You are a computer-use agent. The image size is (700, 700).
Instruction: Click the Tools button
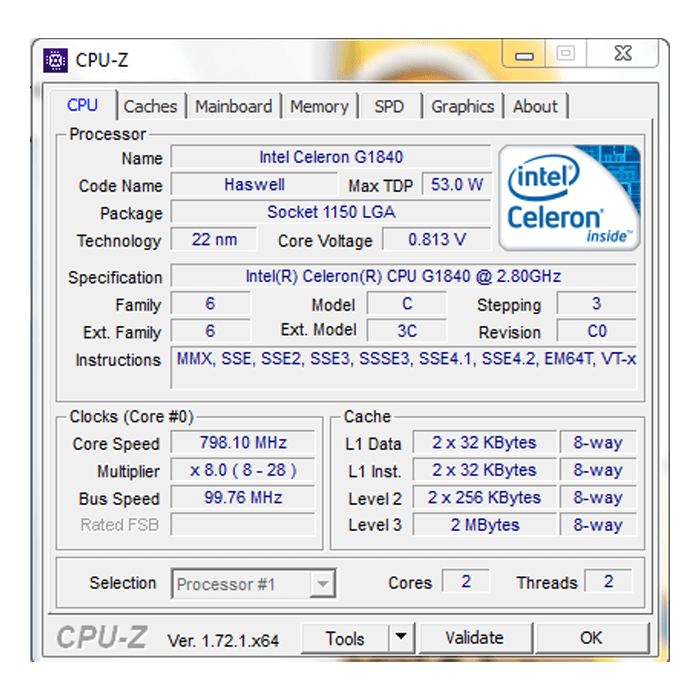(345, 638)
